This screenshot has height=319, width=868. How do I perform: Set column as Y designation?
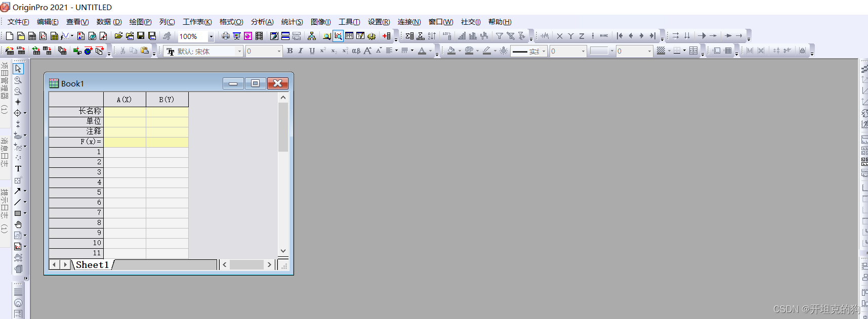[x=570, y=36]
